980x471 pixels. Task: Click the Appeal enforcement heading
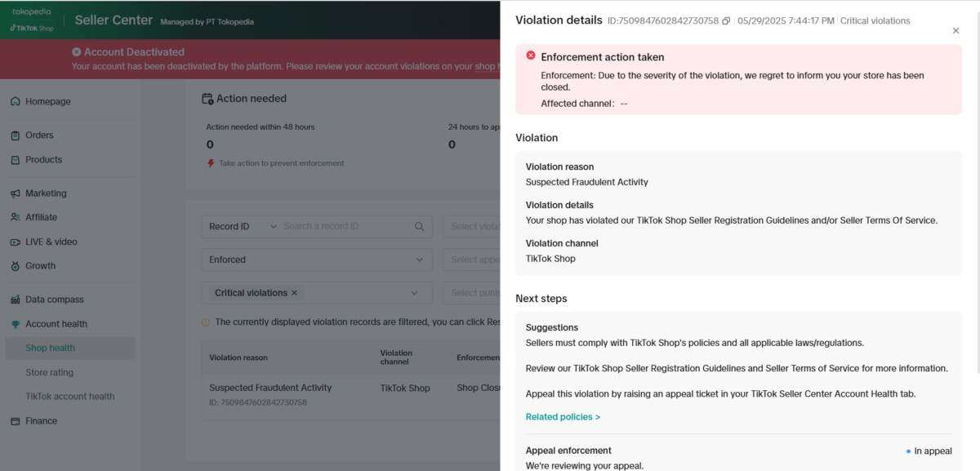point(568,451)
